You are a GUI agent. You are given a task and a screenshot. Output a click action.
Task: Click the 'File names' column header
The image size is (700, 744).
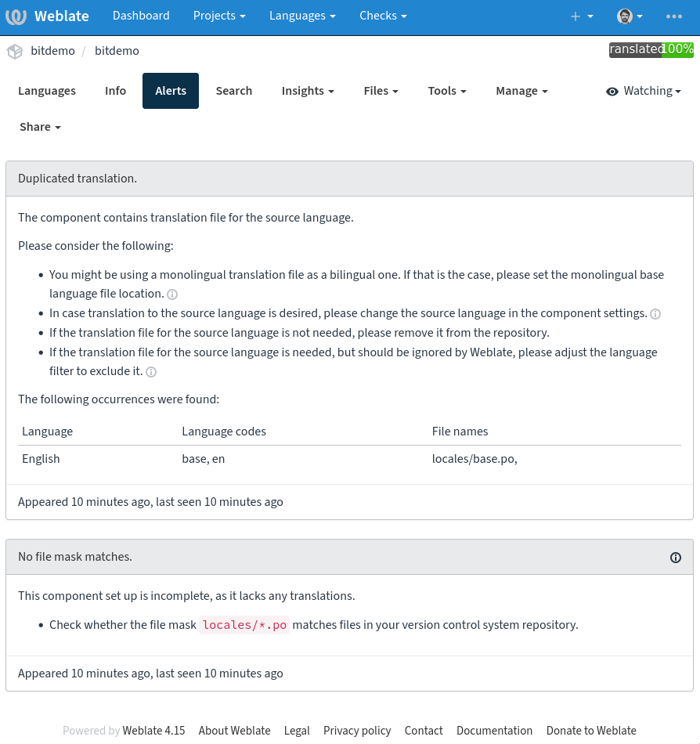[x=460, y=432]
